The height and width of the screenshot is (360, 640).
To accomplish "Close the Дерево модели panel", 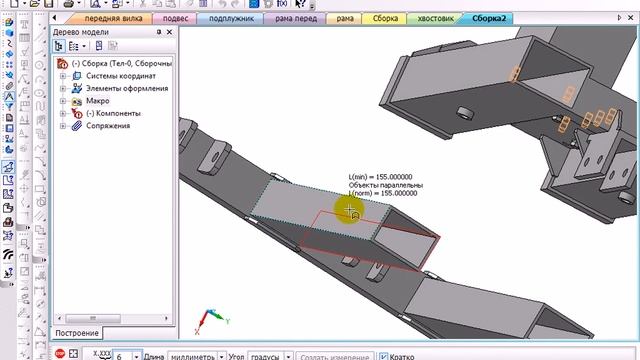I will click(x=169, y=32).
